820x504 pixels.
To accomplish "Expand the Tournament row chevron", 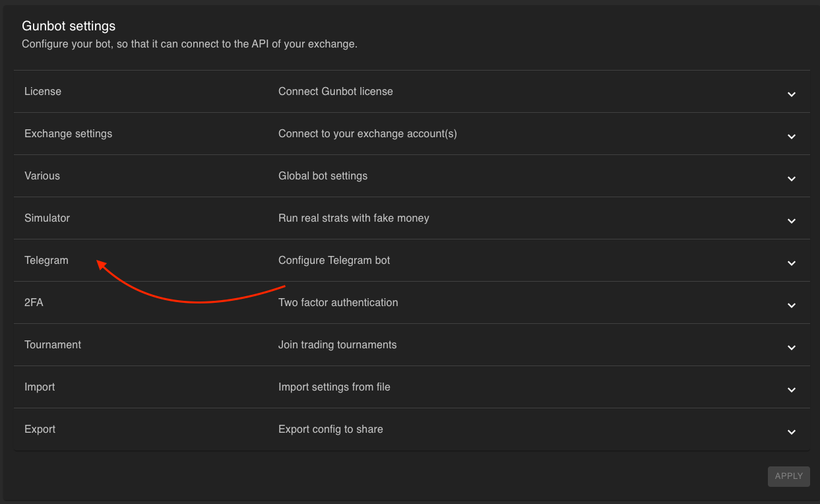I will coord(792,348).
